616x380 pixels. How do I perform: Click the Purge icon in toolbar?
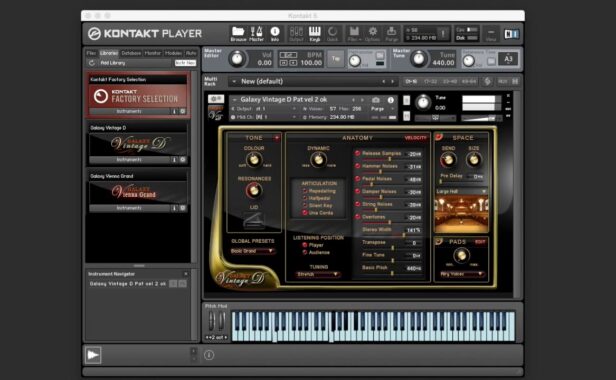tap(391, 32)
